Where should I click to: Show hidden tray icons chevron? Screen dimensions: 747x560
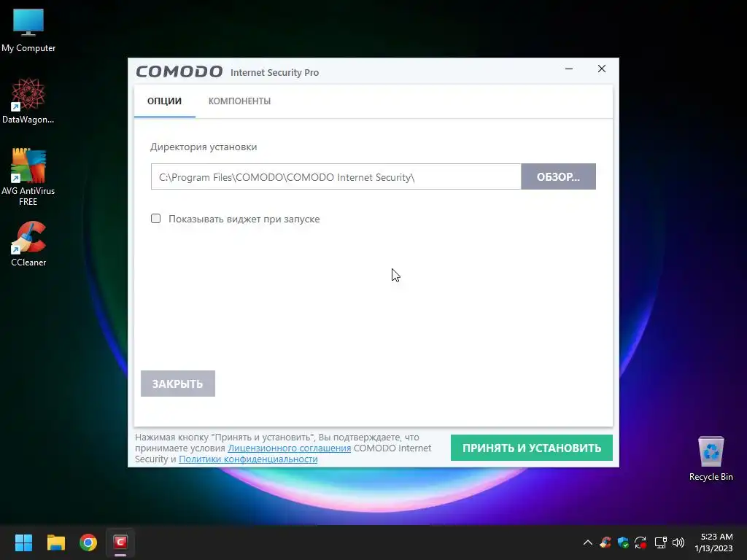[x=588, y=542]
